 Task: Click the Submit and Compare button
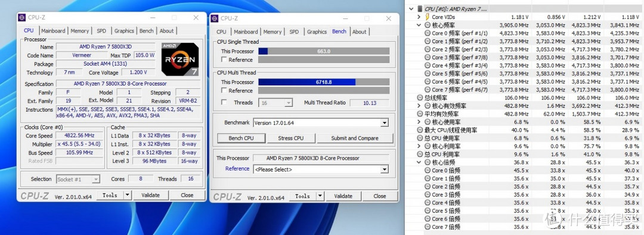click(x=355, y=138)
